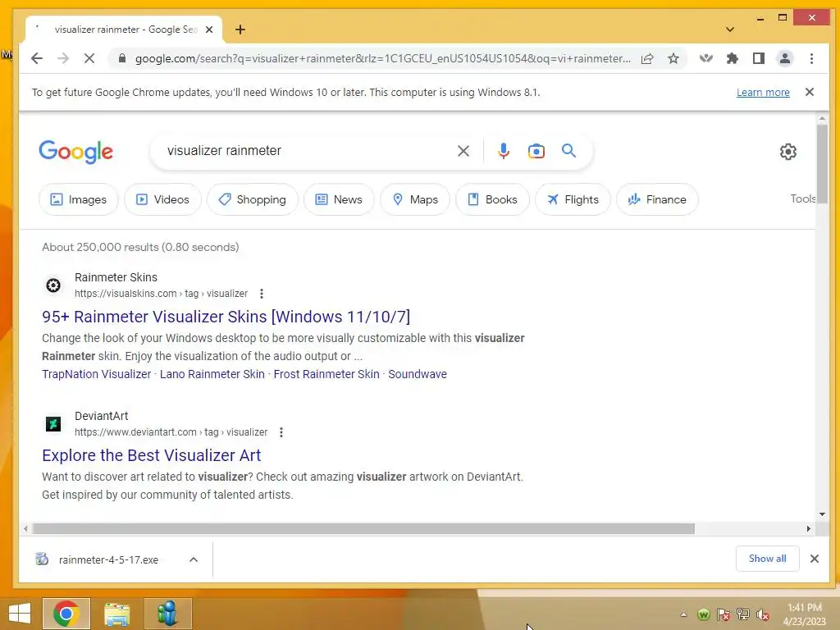Share this page icon in address bar
The width and height of the screenshot is (840, 630).
(x=647, y=58)
